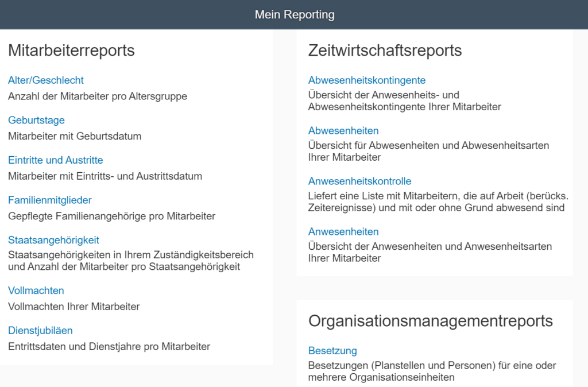
Task: Click the 'Vollmachten Ihrer Mitarbeiter' description text
Action: click(x=74, y=307)
